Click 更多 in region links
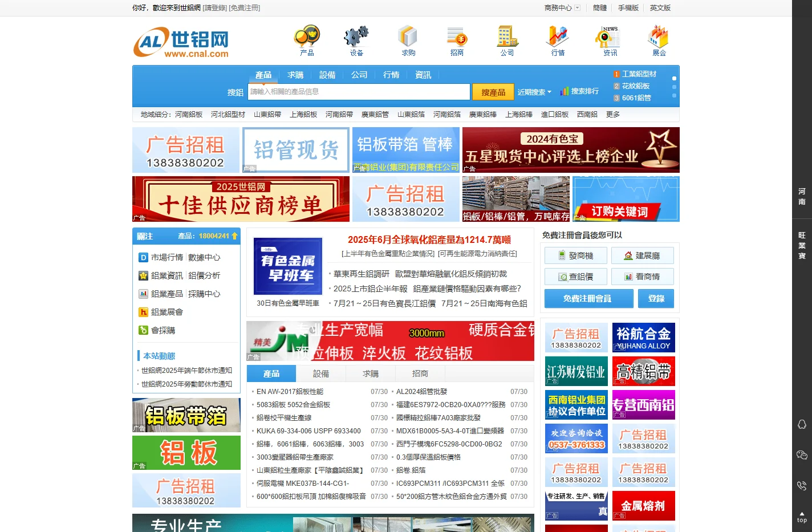The width and height of the screenshot is (812, 532). pos(613,115)
